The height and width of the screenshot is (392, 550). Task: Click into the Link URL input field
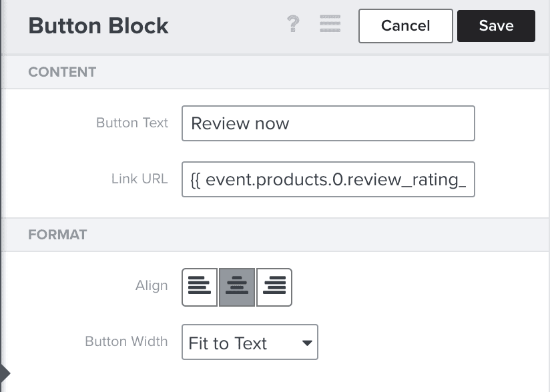[x=328, y=179]
